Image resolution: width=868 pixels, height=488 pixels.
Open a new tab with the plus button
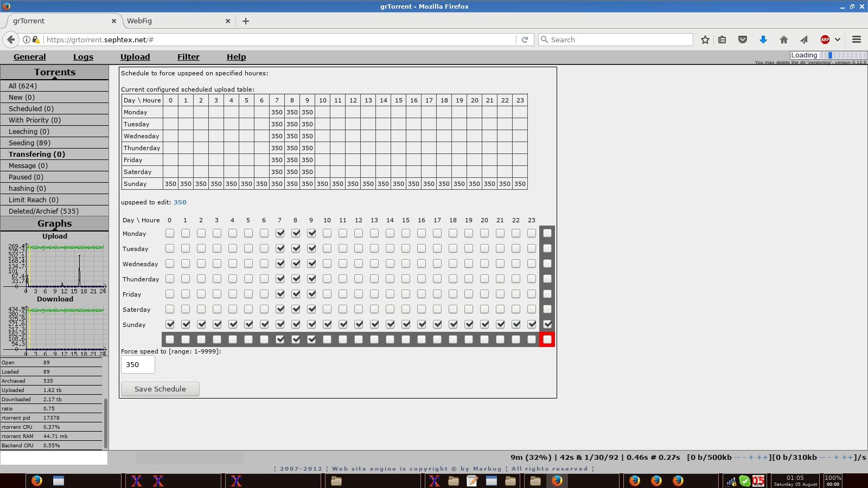246,21
